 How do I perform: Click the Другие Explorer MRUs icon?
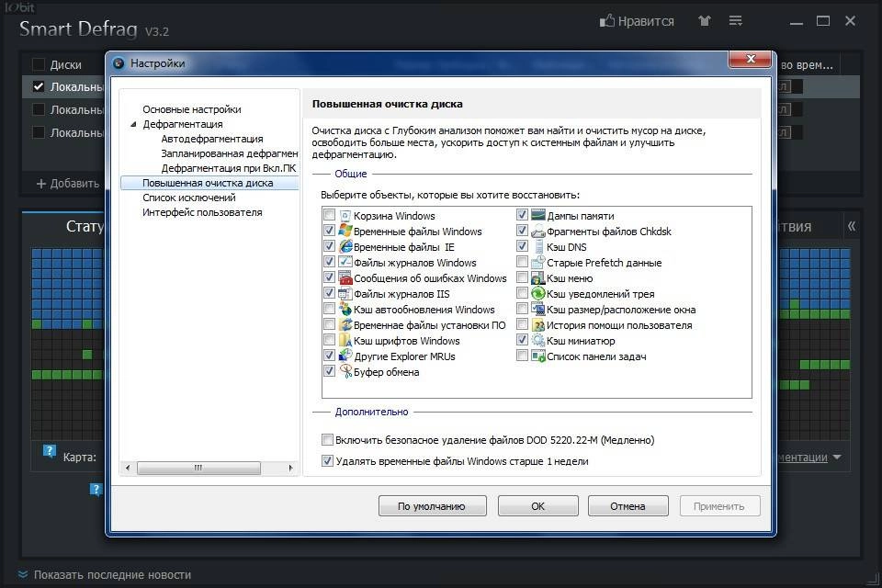[345, 356]
